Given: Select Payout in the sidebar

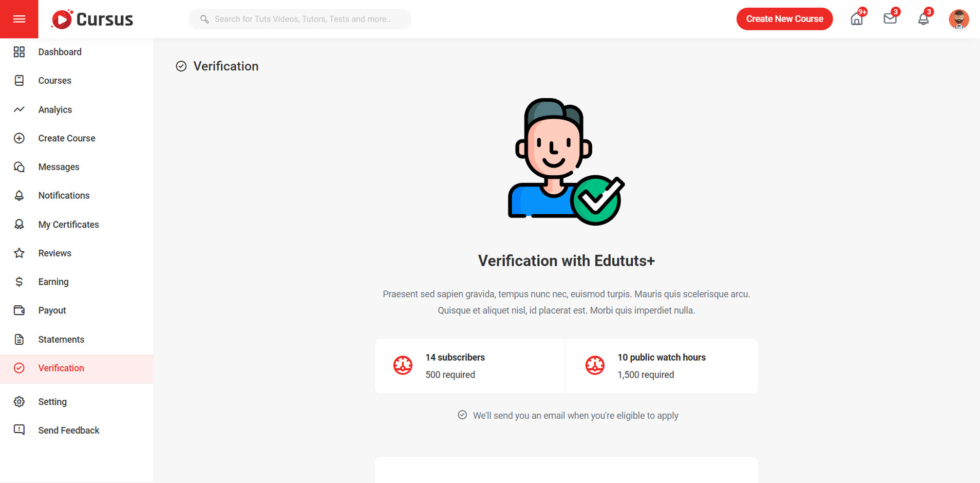Looking at the screenshot, I should pos(52,310).
